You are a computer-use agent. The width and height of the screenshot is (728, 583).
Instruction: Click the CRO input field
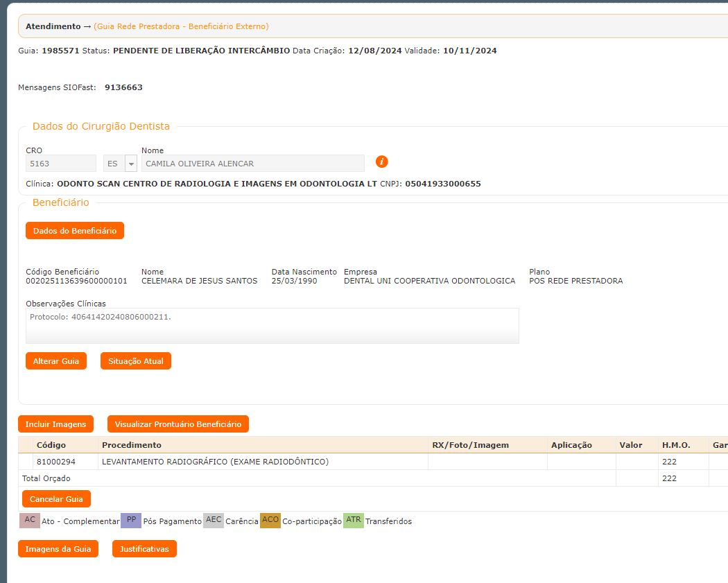pyautogui.click(x=61, y=164)
